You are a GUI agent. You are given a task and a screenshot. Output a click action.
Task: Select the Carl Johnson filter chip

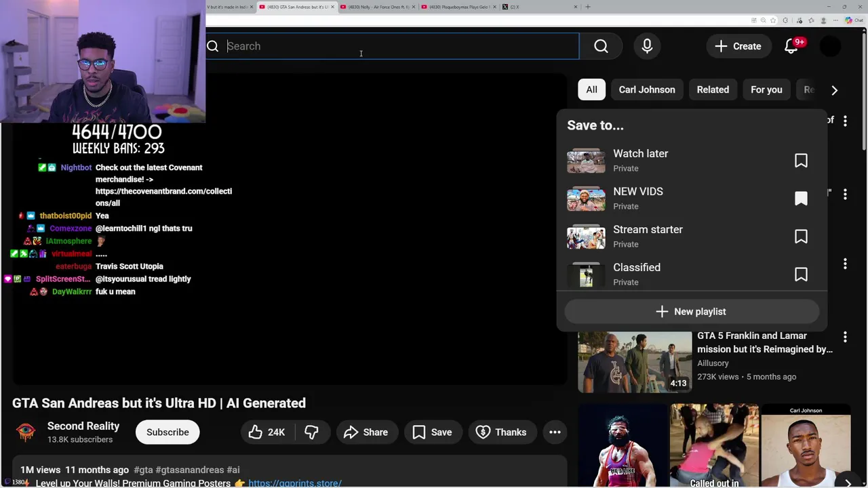(647, 89)
